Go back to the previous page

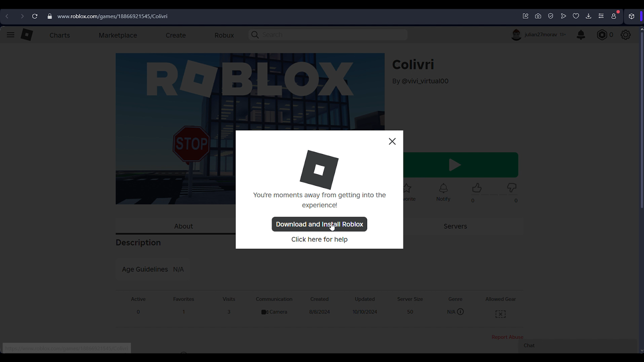[7, 16]
